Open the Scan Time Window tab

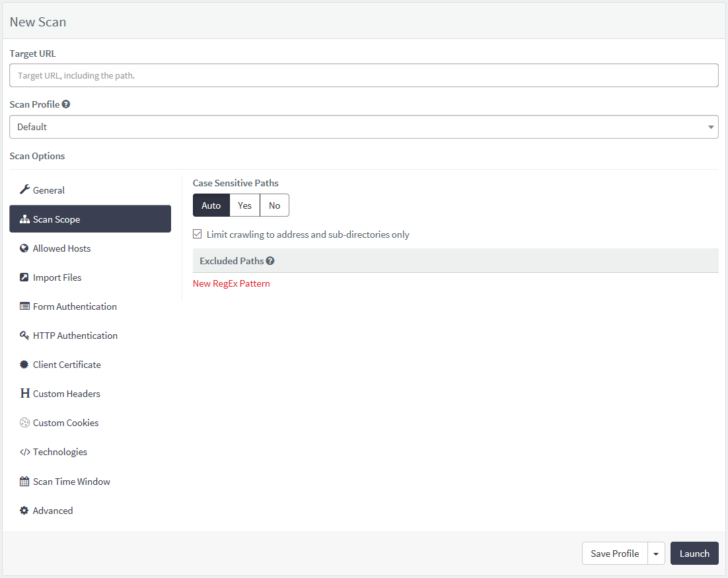click(x=90, y=482)
